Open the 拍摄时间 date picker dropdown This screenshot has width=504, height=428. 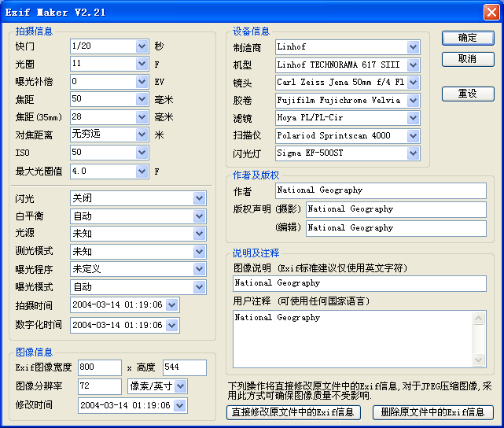point(172,304)
